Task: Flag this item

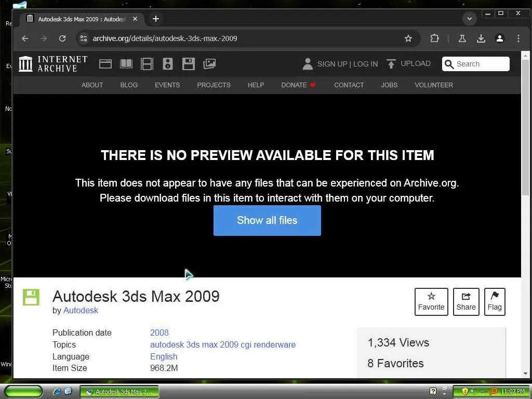Action: pyautogui.click(x=495, y=302)
